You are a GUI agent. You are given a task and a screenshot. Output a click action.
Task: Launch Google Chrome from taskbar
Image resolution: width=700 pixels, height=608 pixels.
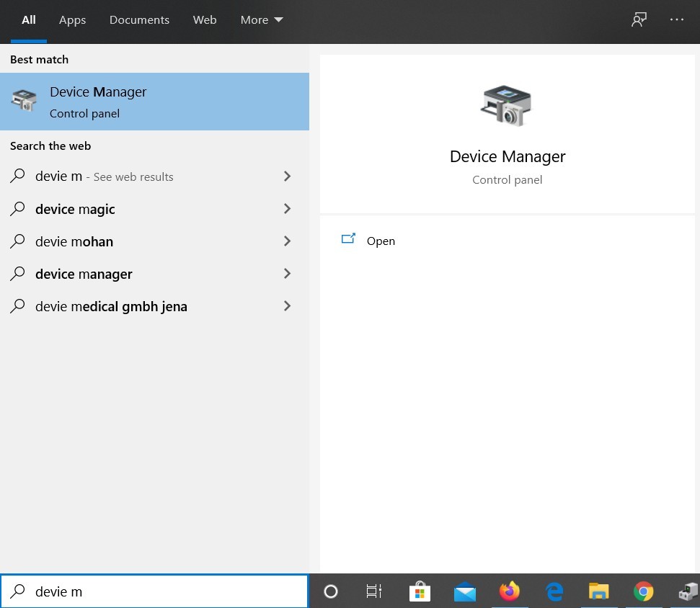[x=643, y=591]
